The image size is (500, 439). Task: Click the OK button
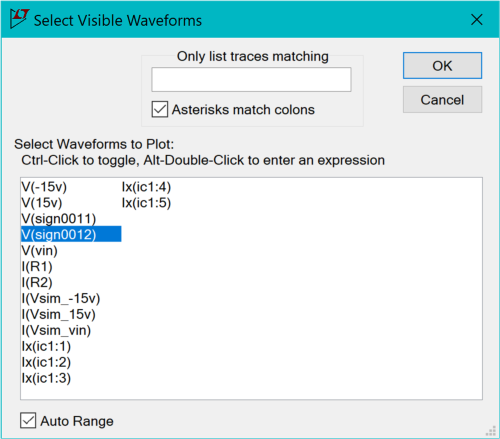442,65
